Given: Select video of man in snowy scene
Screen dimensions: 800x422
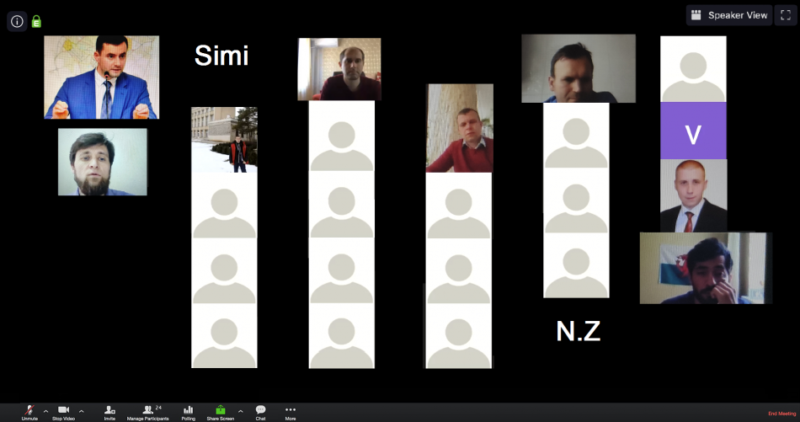Looking at the screenshot, I should tap(224, 140).
